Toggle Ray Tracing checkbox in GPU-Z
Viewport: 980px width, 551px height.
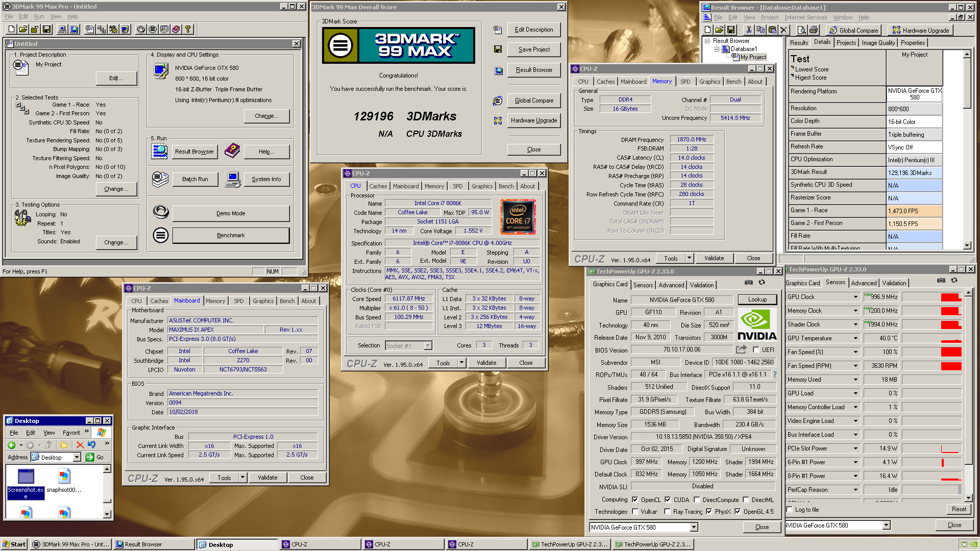click(667, 512)
